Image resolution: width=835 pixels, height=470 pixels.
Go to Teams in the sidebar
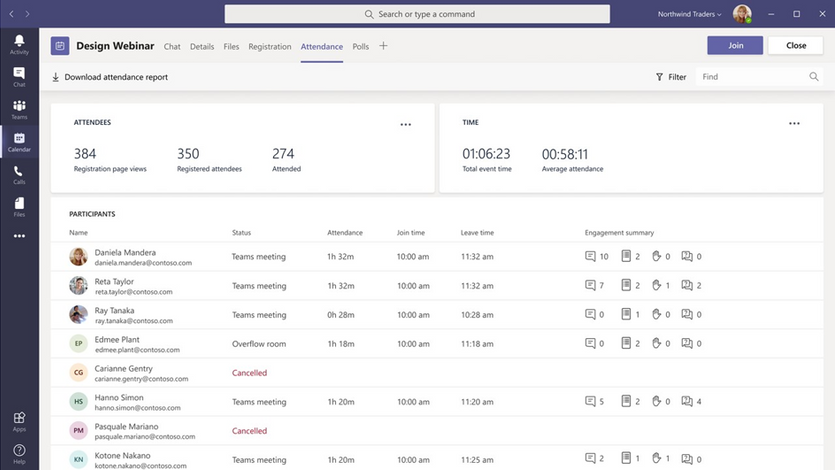(19, 110)
